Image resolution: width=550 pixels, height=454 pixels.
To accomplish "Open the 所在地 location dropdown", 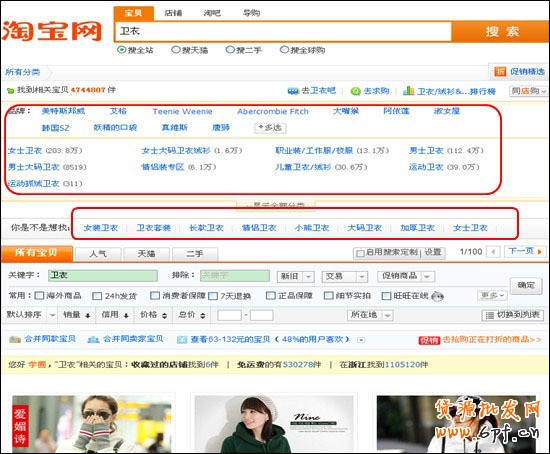I will click(x=370, y=315).
